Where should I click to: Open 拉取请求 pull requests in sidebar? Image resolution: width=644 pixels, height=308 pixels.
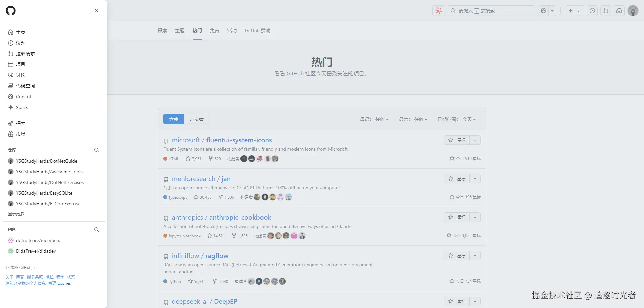click(x=54, y=54)
